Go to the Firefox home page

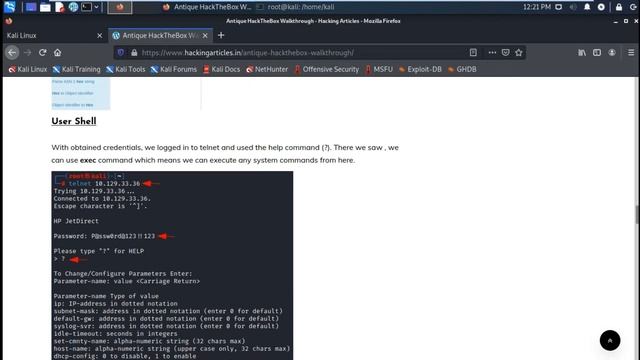click(58, 53)
